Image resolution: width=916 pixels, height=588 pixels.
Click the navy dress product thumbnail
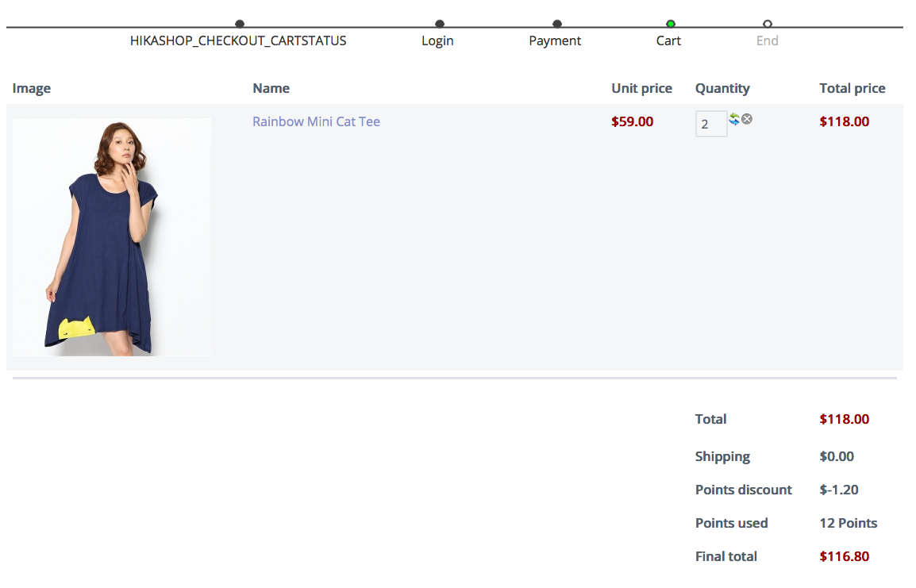click(x=112, y=236)
